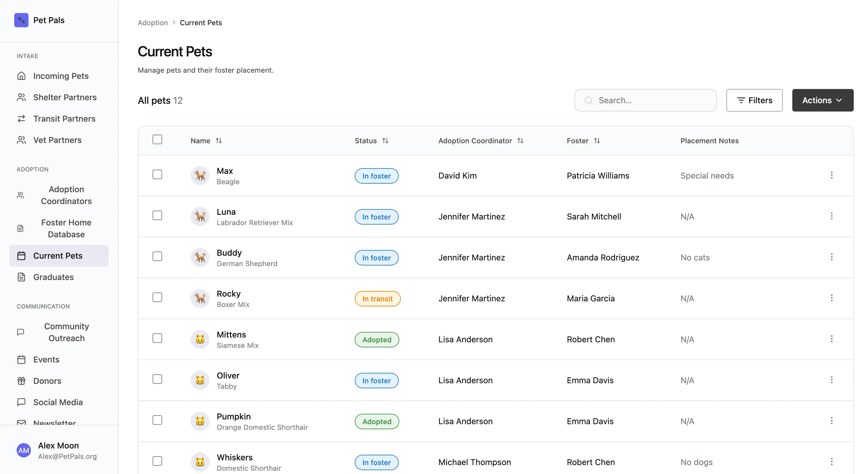The width and height of the screenshot is (868, 474).
Task: Click the Events calendar icon
Action: click(x=21, y=360)
